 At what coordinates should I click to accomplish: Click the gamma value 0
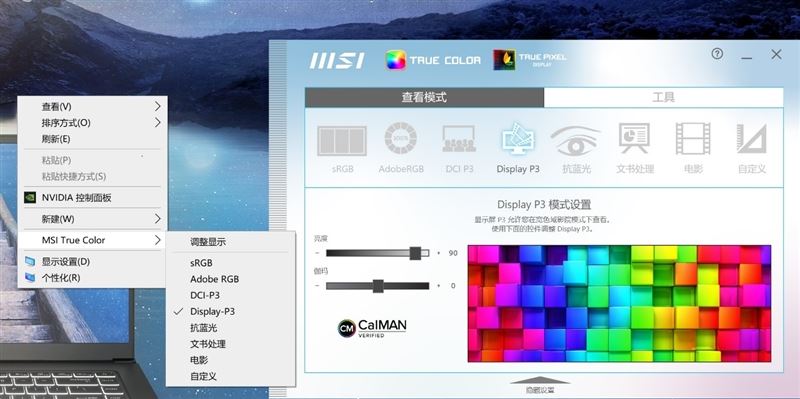(453, 286)
